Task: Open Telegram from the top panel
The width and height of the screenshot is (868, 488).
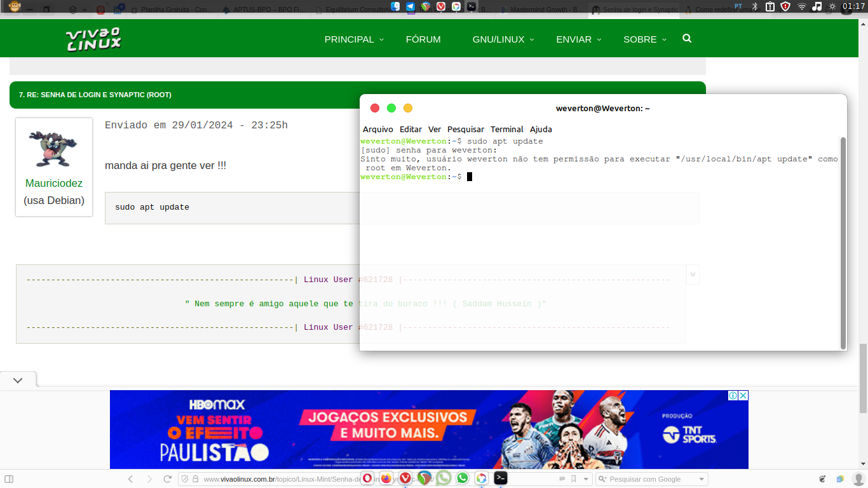Action: point(410,6)
